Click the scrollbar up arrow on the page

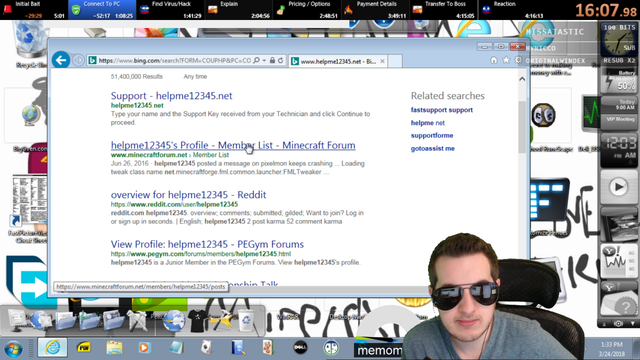(x=522, y=79)
